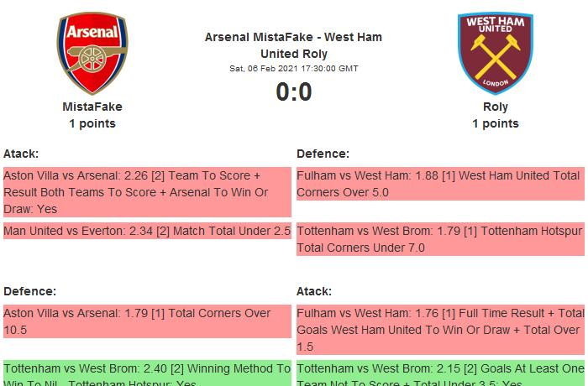
Task: Click the lower left Defence heading
Action: (x=29, y=291)
